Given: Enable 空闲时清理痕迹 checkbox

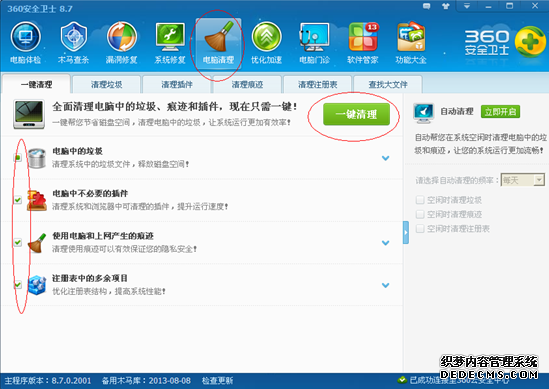Looking at the screenshot, I should pos(420,214).
